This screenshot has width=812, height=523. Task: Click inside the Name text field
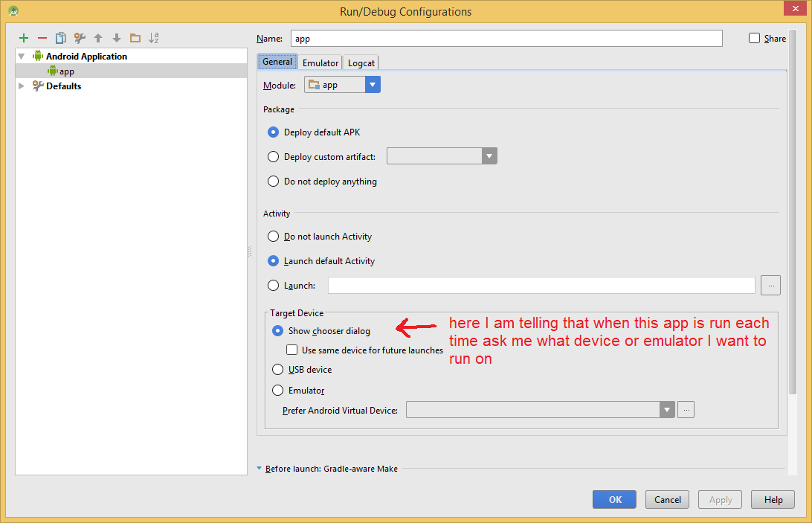point(506,39)
